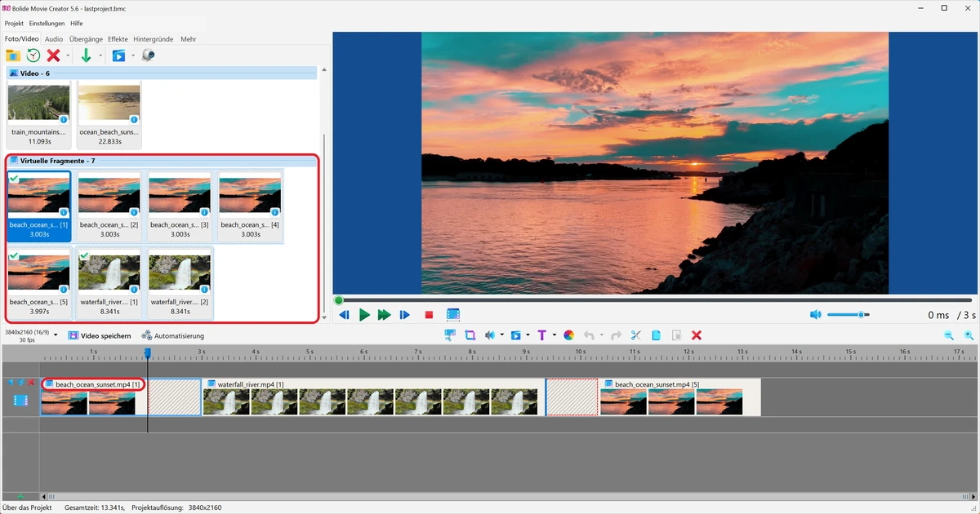Click the red X remove media icon
Viewport: 980px width, 514px height.
pos(54,55)
